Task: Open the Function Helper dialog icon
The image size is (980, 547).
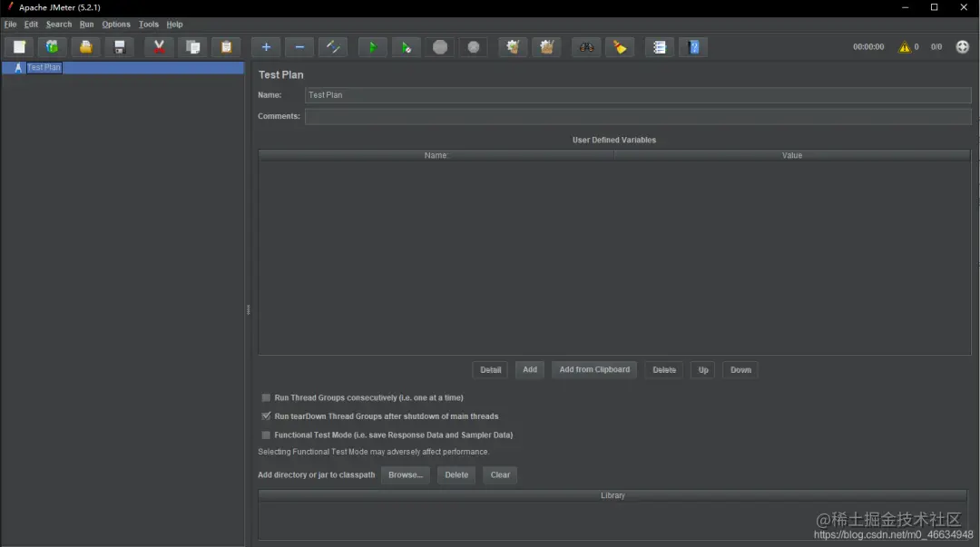Action: pos(660,47)
